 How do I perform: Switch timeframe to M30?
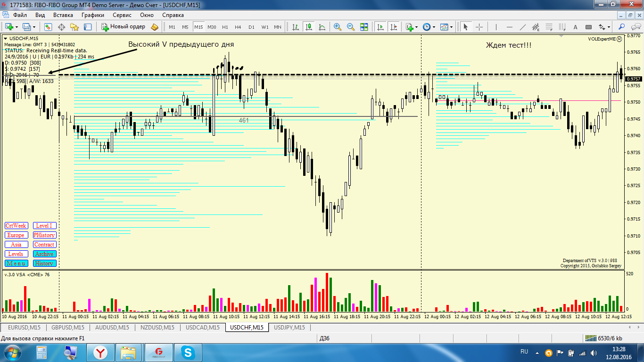(x=212, y=27)
